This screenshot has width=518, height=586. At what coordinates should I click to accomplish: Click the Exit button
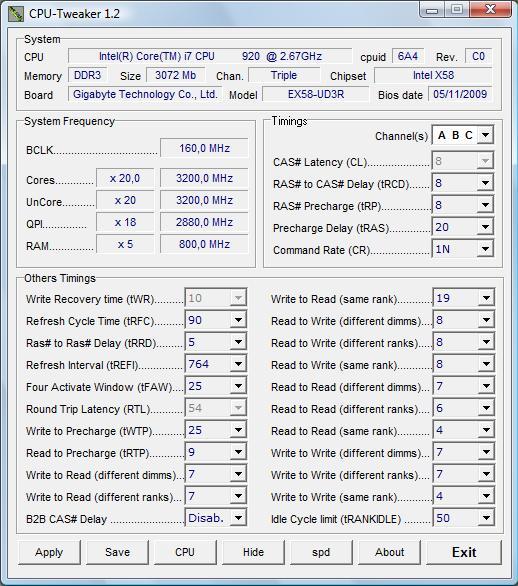(464, 552)
